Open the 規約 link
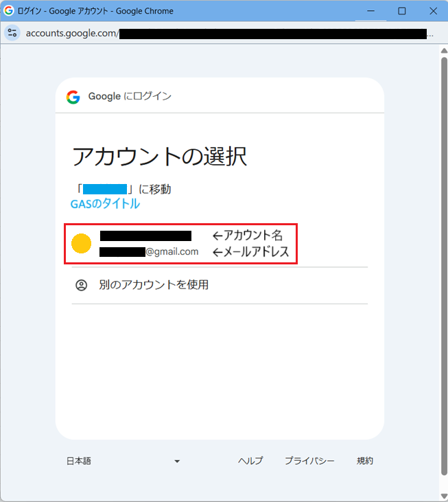This screenshot has width=448, height=502. [365, 461]
